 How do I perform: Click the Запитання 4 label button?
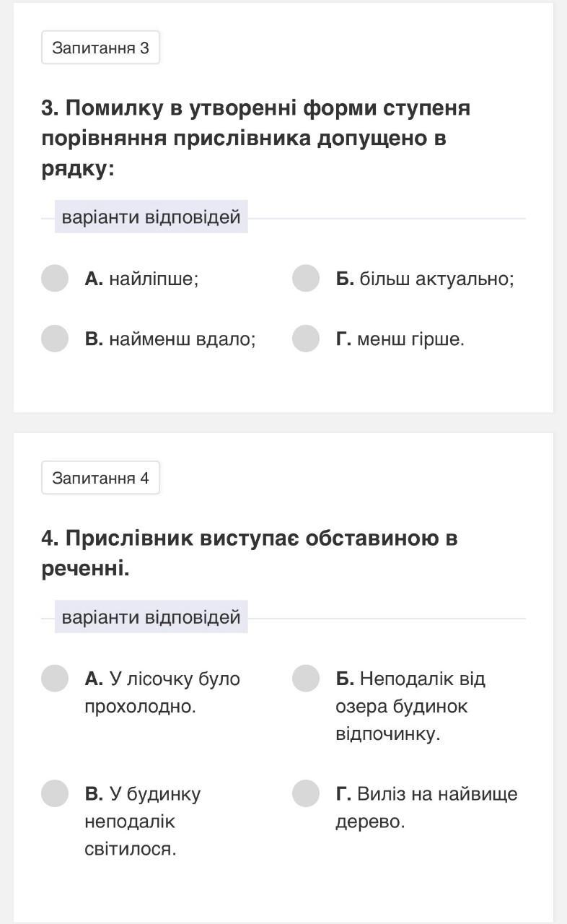tap(100, 478)
